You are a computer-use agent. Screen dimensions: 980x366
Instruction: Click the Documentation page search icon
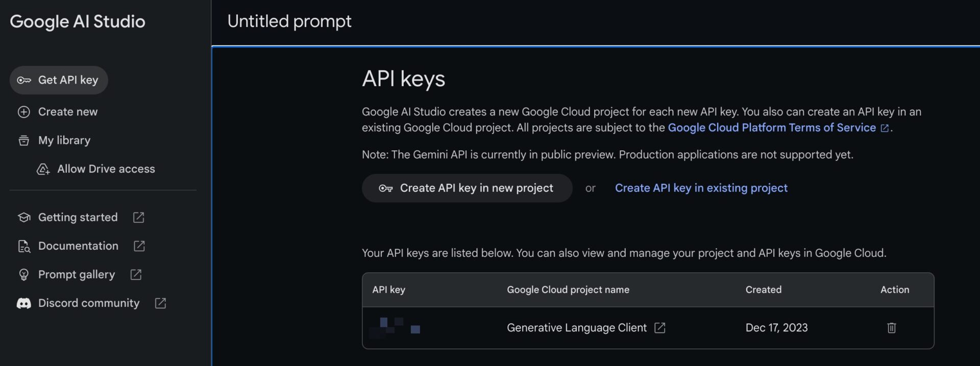(24, 246)
